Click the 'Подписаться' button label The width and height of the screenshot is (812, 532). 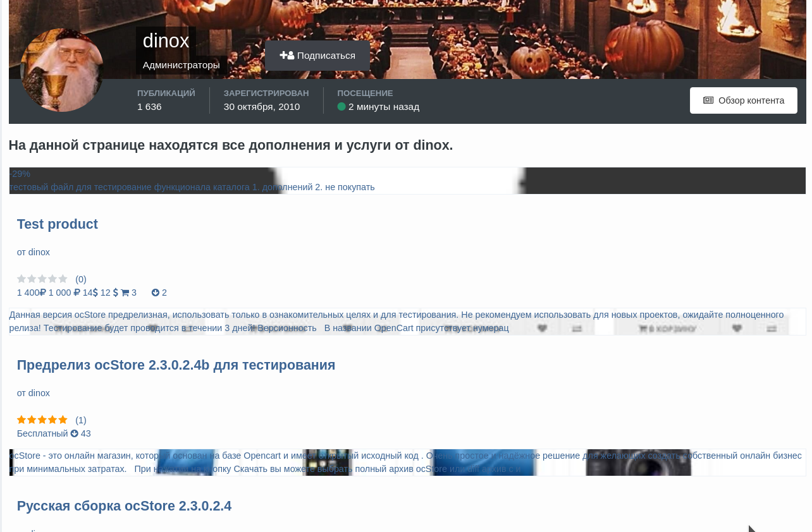326,56
